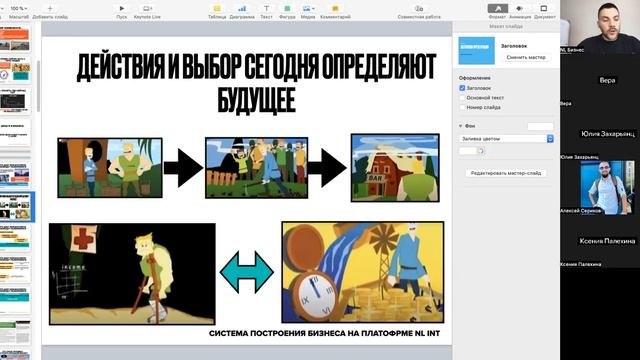Click the Вера participant tile

pos(600,80)
